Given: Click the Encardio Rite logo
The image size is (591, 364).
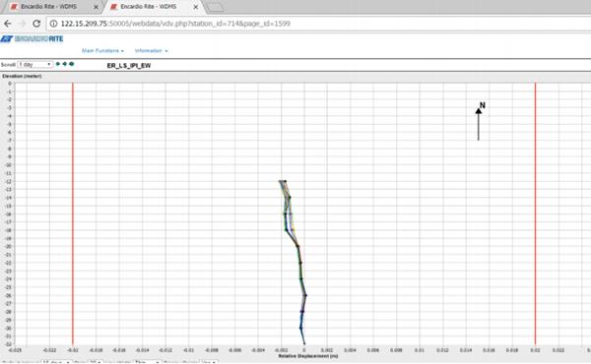Looking at the screenshot, I should pos(32,38).
